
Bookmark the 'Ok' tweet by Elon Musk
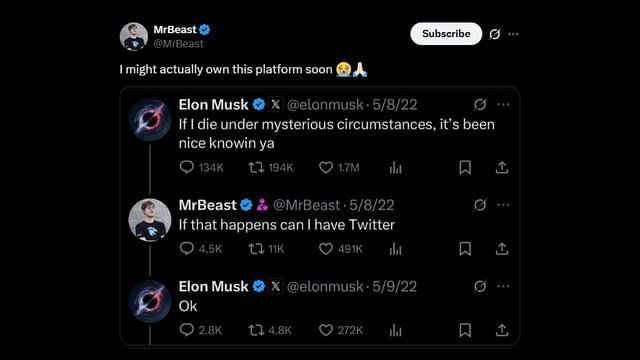coord(465,330)
